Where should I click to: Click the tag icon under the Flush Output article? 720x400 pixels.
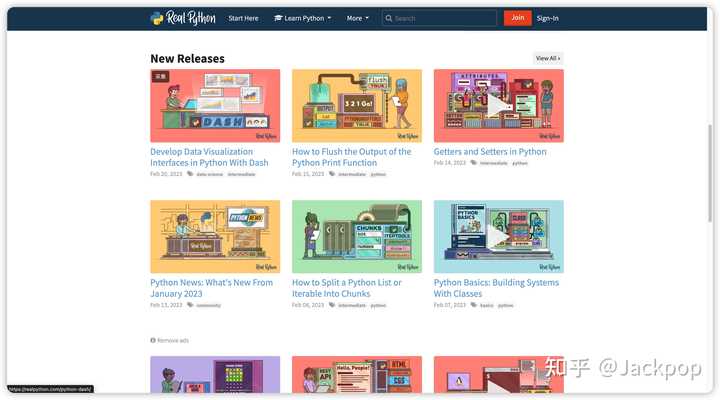(332, 174)
